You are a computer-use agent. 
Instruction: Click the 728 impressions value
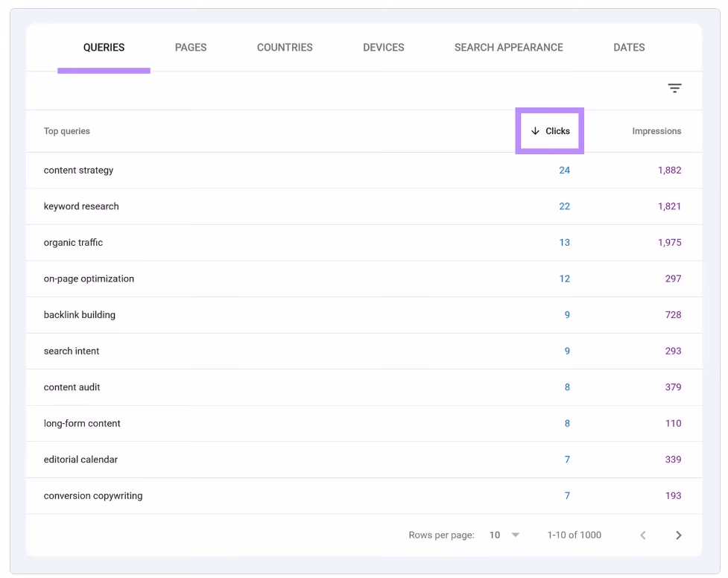pyautogui.click(x=673, y=315)
